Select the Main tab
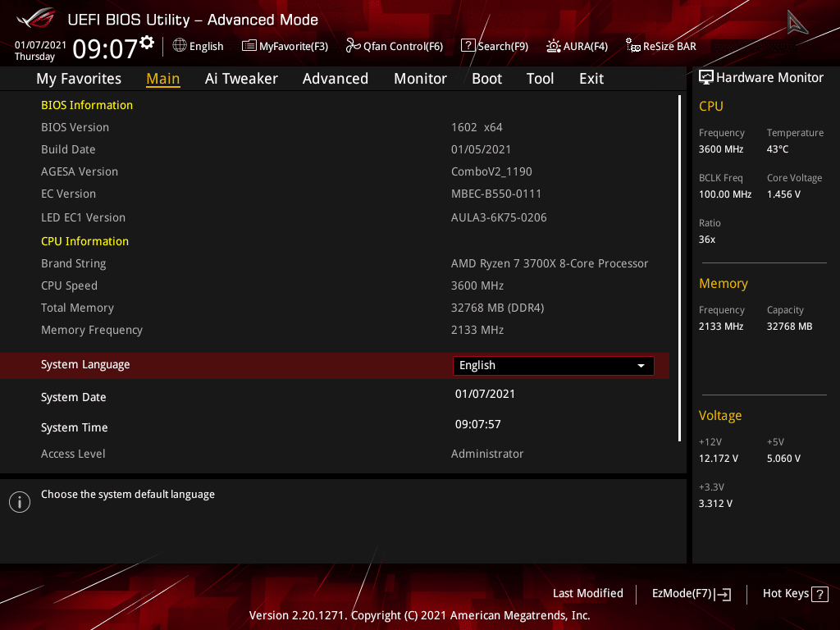 [163, 79]
